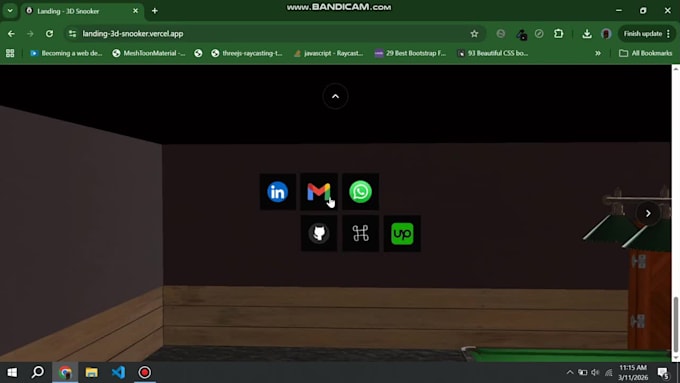Image resolution: width=680 pixels, height=383 pixels.
Task: Open the LinkedIn icon tile
Action: coord(278,192)
